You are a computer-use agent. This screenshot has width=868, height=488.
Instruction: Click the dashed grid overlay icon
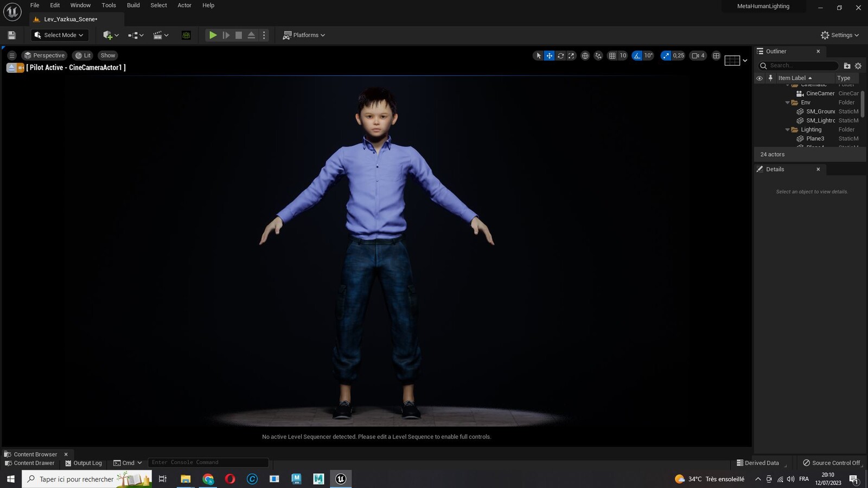732,61
